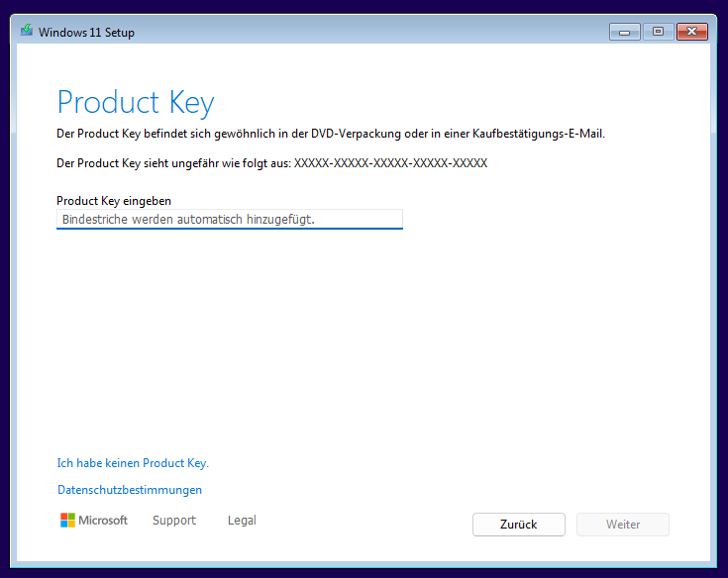The width and height of the screenshot is (728, 578).
Task: Click the XXXXX-XXXXX sample key format text
Action: 390,163
